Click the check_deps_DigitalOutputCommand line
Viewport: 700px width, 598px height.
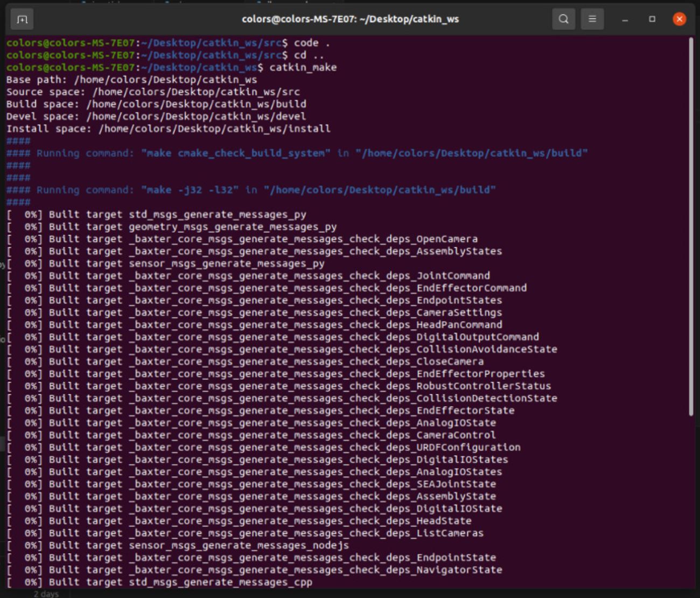(273, 337)
